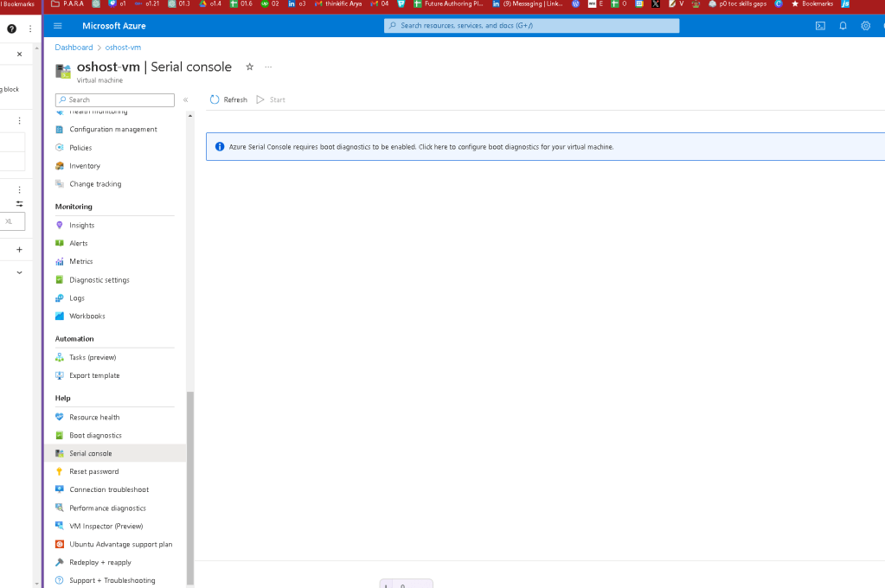Collapse the resource menu with the double chevron

pos(185,100)
